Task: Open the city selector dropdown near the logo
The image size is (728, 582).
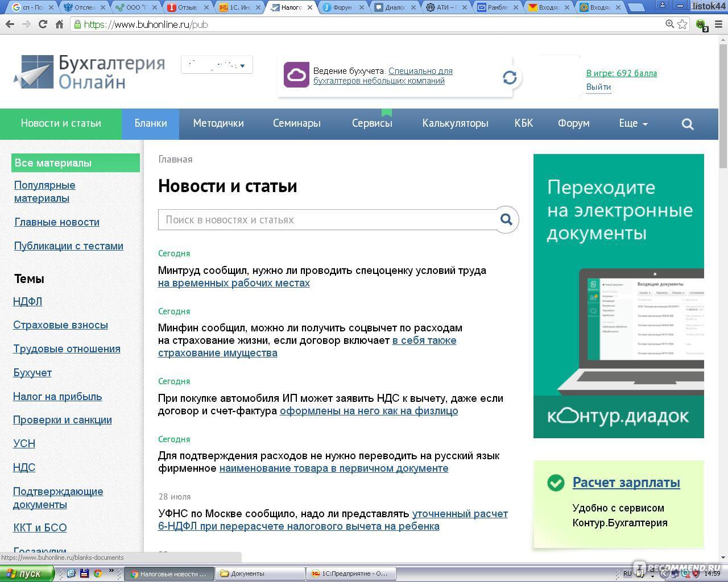Action: click(x=217, y=65)
